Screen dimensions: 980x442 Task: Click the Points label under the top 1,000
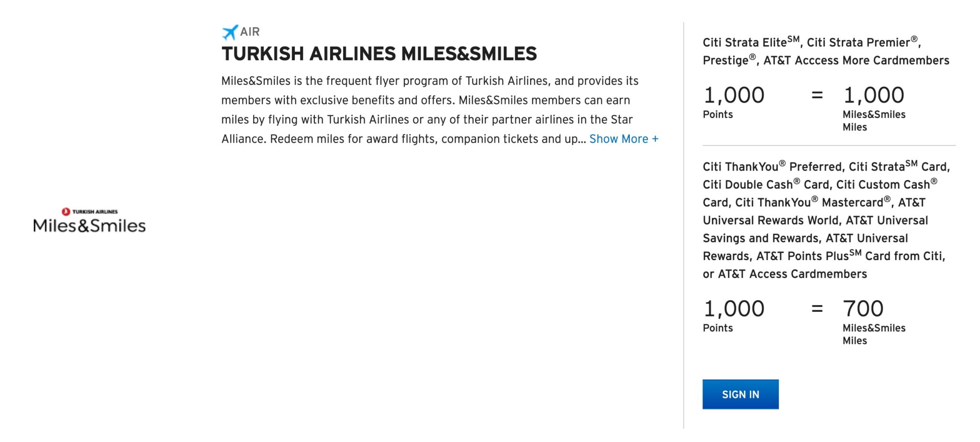coord(718,114)
